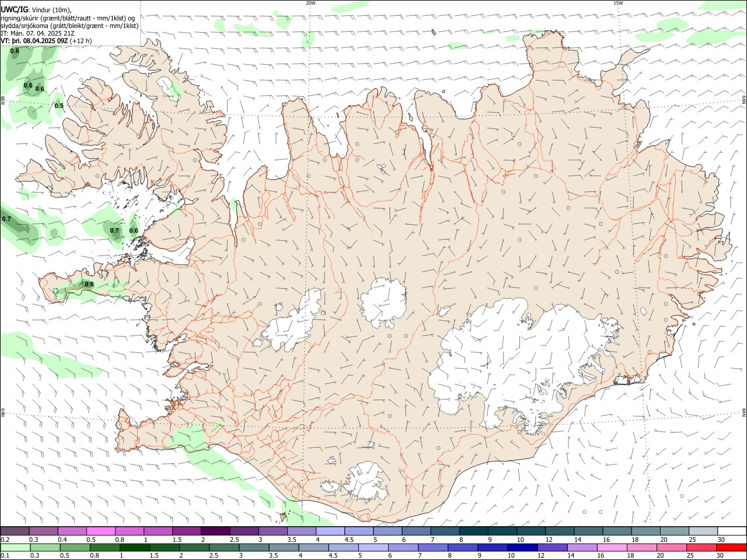Select the dusky mauve swatch starting at 0.2
This screenshot has width=747, height=560.
tap(15, 531)
